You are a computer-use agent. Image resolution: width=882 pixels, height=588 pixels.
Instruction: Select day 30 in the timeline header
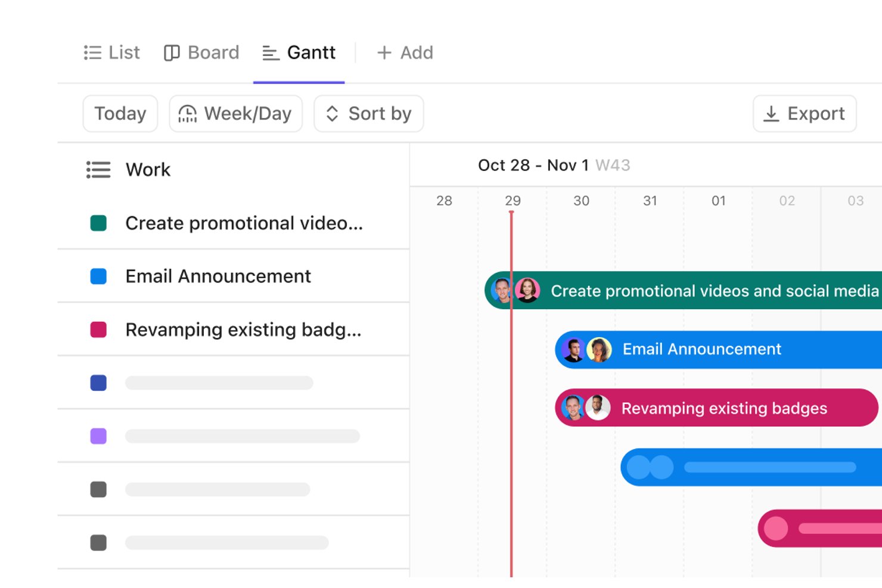pos(581,201)
